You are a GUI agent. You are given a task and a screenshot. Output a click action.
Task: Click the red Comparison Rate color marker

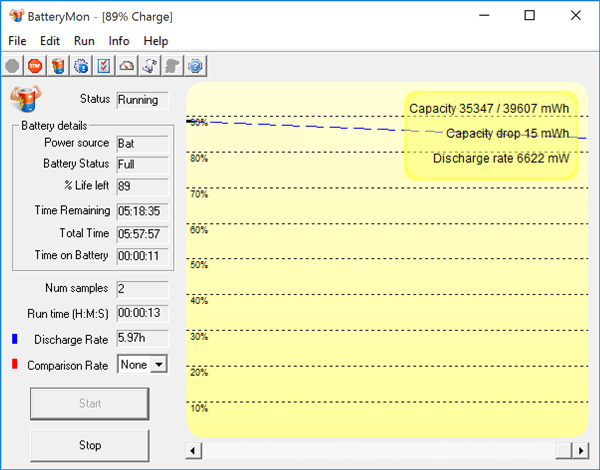(15, 364)
